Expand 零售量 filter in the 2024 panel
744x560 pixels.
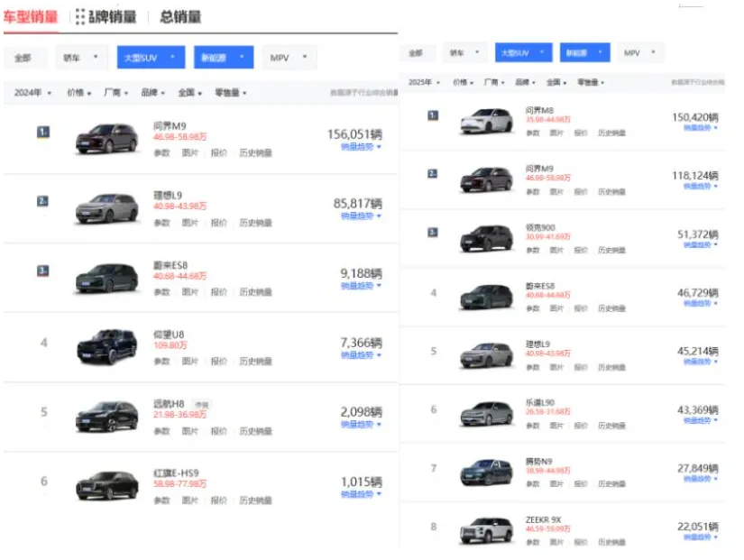tap(231, 93)
